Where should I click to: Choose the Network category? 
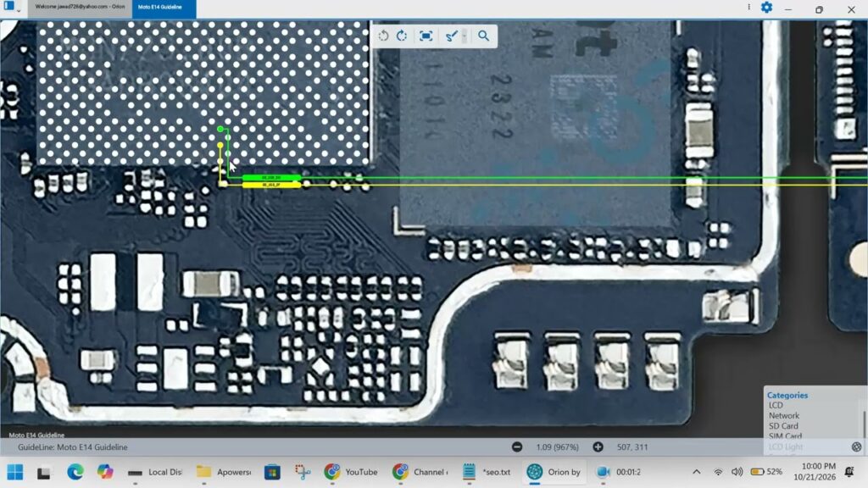(784, 415)
